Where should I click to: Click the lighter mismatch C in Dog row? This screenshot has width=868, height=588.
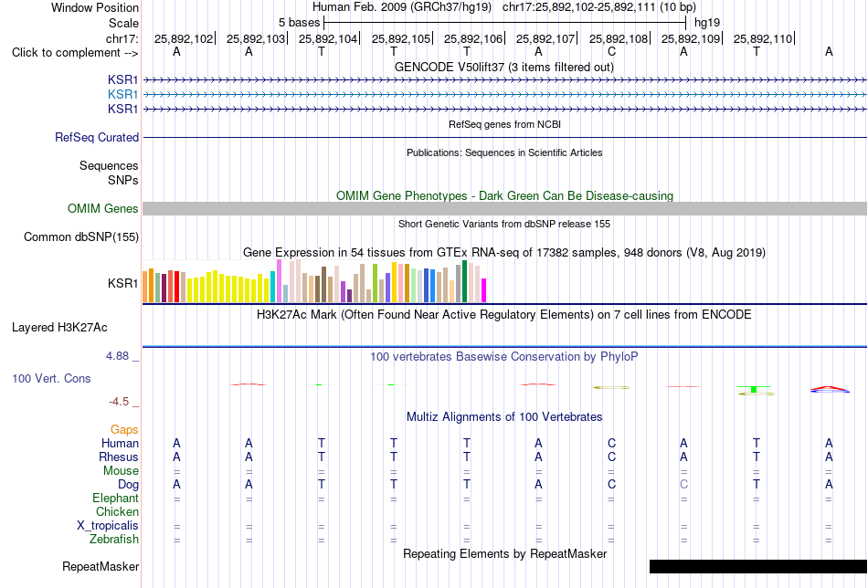(x=683, y=485)
